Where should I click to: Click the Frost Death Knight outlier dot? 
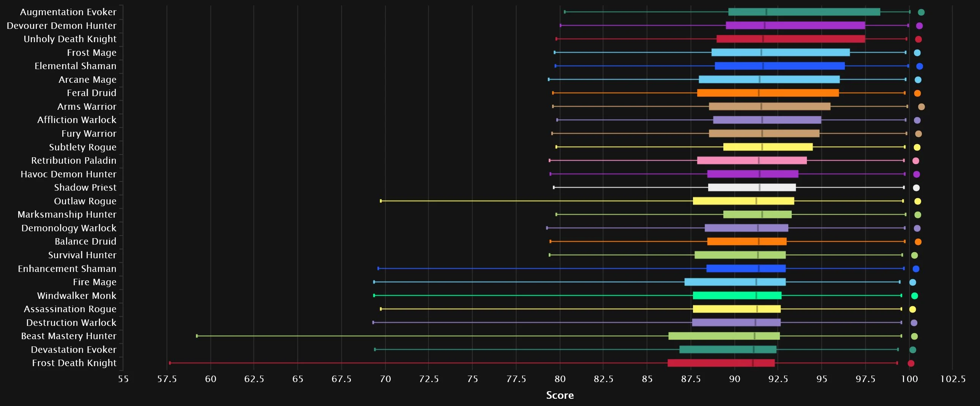coord(911,363)
